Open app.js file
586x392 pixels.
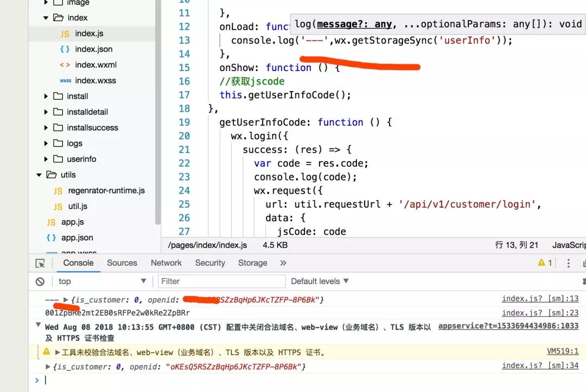click(73, 222)
